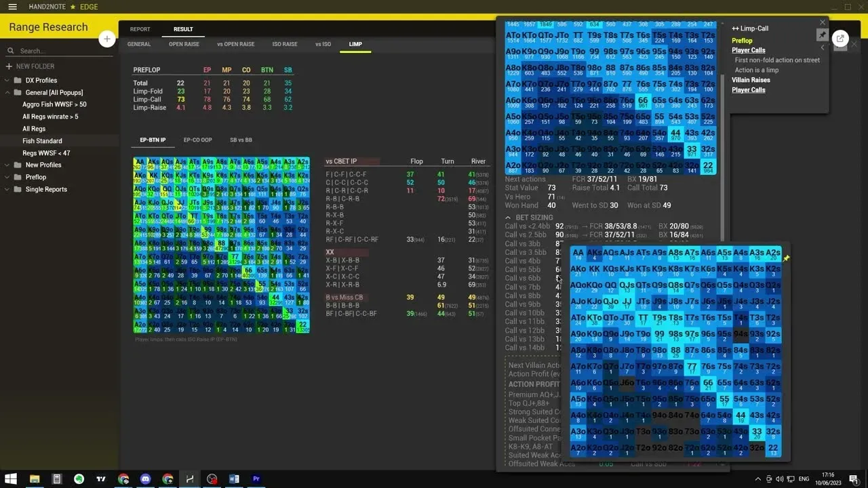Expand the Single Reports folder

tap(8, 189)
